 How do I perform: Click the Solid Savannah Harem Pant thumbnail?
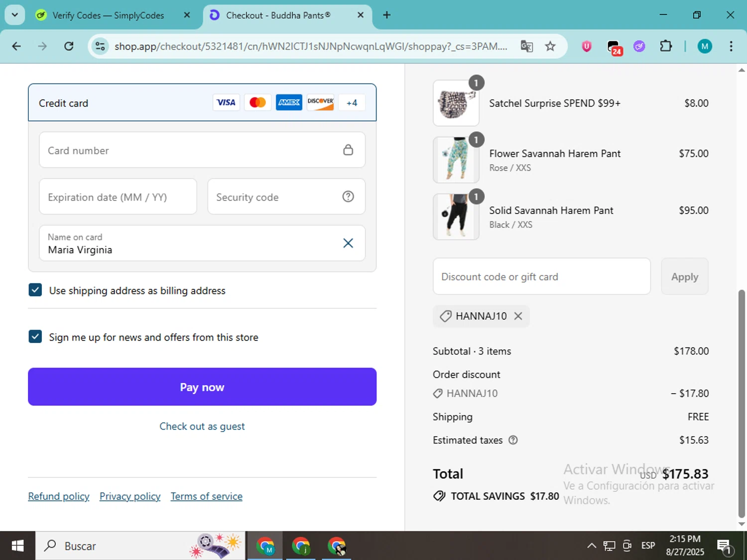456,217
